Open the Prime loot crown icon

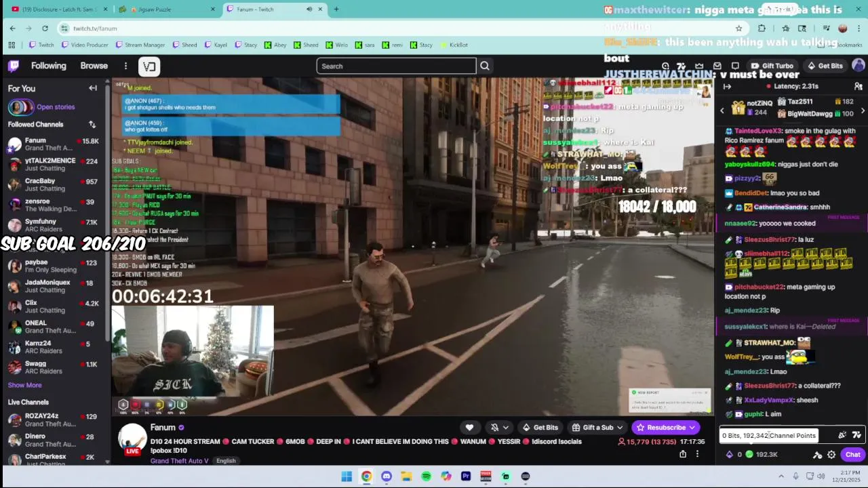click(699, 66)
